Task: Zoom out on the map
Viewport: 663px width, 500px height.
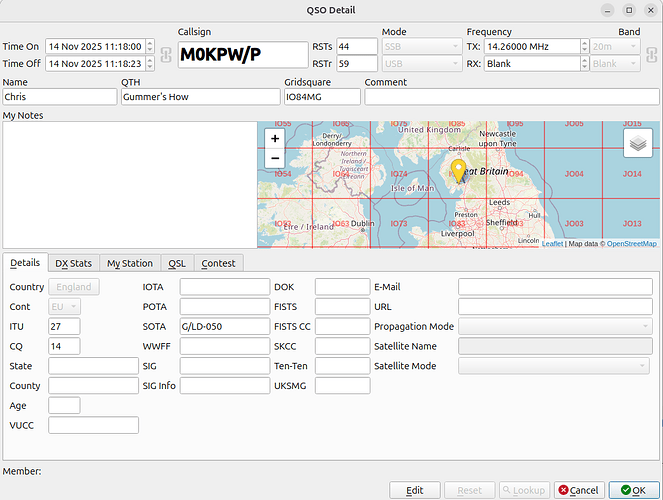Action: [x=275, y=159]
